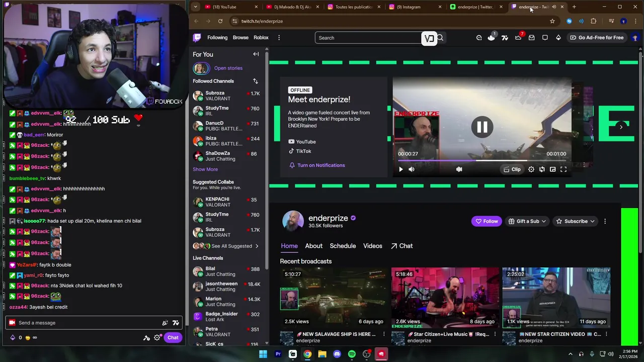Follow the enderprize channel
Viewport: 644px width, 362px height.
tap(487, 221)
